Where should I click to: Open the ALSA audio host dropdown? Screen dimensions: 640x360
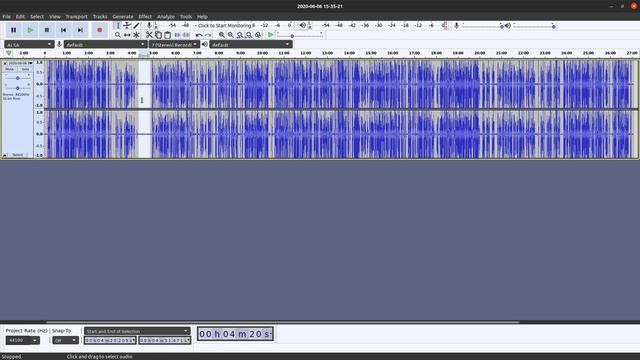pos(29,44)
